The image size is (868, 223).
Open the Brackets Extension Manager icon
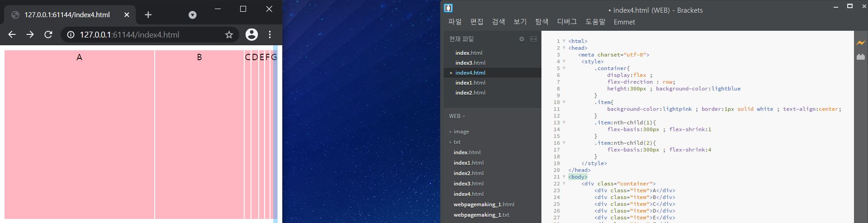click(x=860, y=57)
